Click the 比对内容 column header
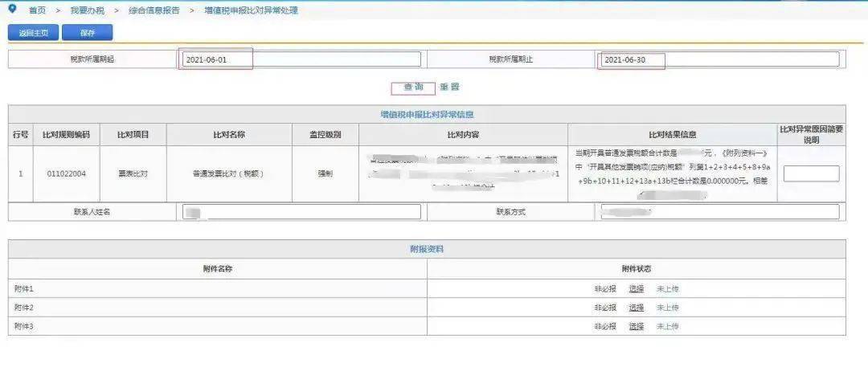Screen dimensions: 868x375 click(463, 134)
